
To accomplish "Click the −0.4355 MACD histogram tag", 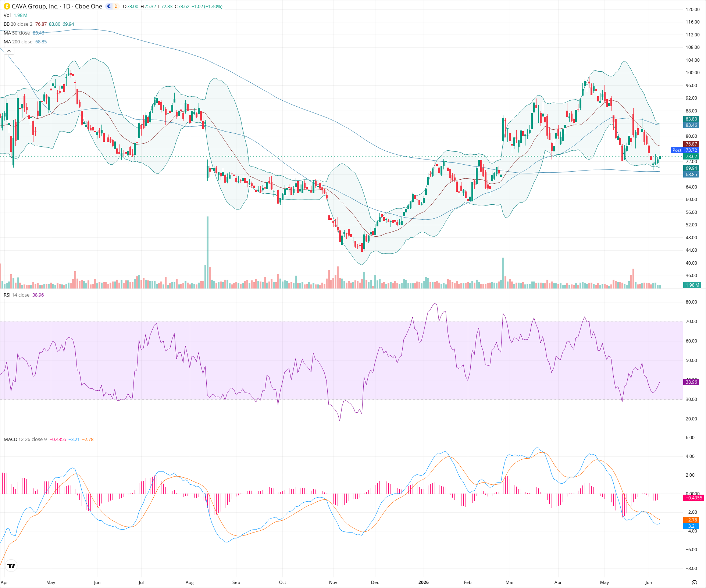I will click(693, 498).
